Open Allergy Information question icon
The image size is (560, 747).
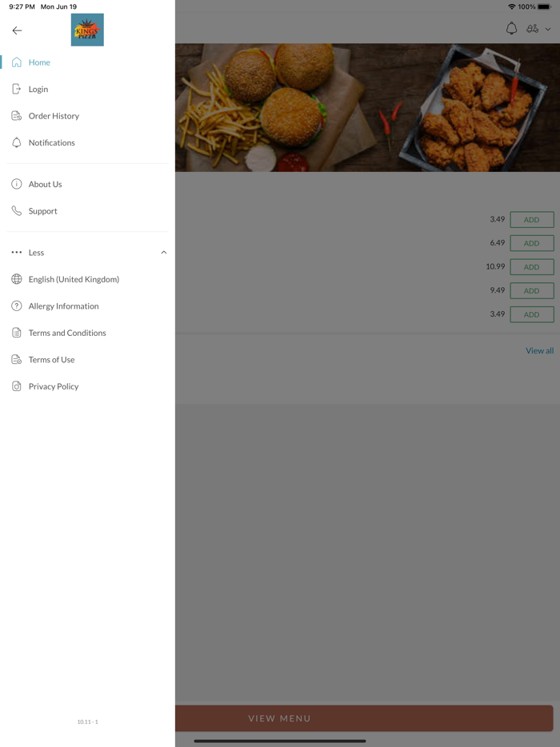pyautogui.click(x=17, y=306)
